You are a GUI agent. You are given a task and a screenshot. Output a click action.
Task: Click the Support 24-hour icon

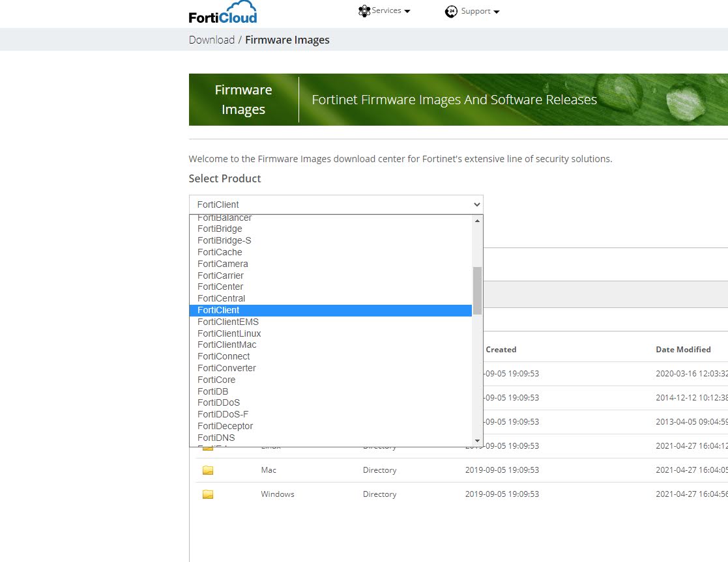pos(451,11)
